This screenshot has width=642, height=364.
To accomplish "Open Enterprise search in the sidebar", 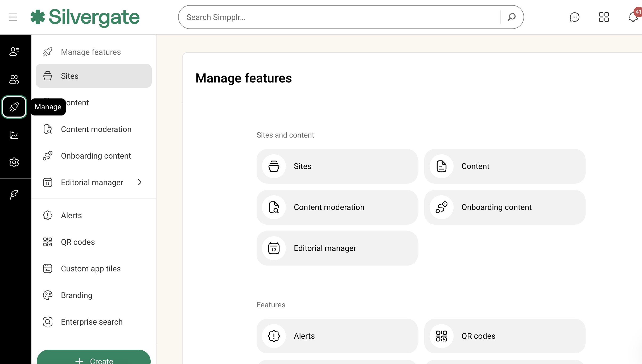I will (92, 322).
